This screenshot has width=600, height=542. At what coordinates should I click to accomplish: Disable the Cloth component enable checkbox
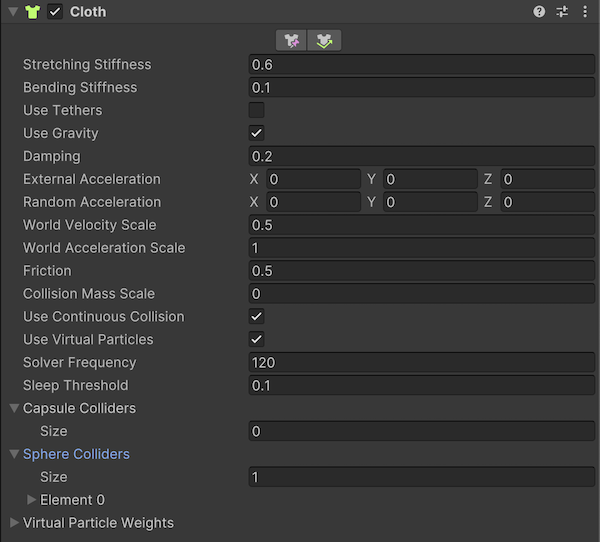pyautogui.click(x=56, y=12)
